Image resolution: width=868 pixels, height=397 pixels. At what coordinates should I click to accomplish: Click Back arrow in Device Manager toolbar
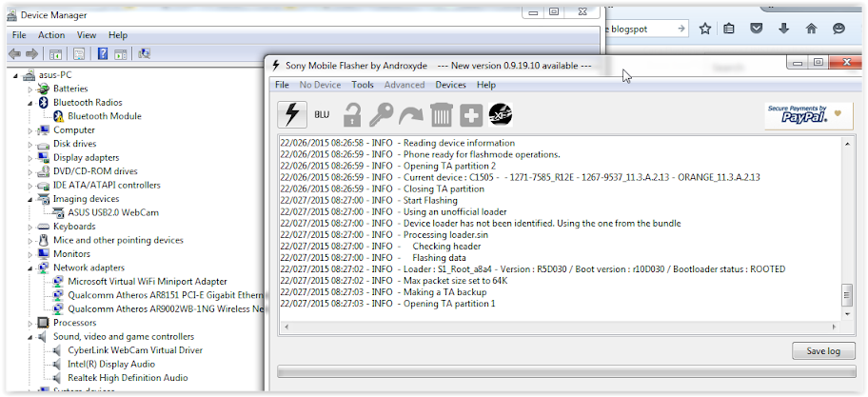click(15, 53)
